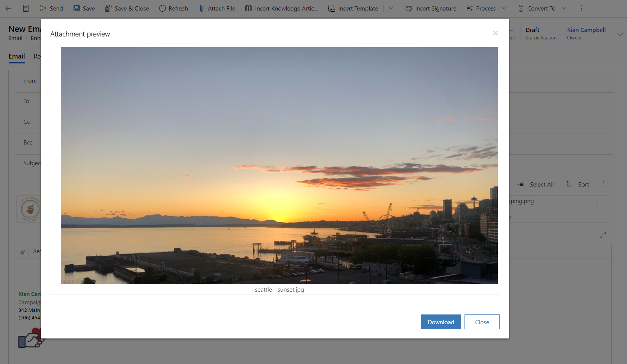The image size is (627, 364).
Task: Click the Close button in preview dialog
Action: pyautogui.click(x=482, y=322)
